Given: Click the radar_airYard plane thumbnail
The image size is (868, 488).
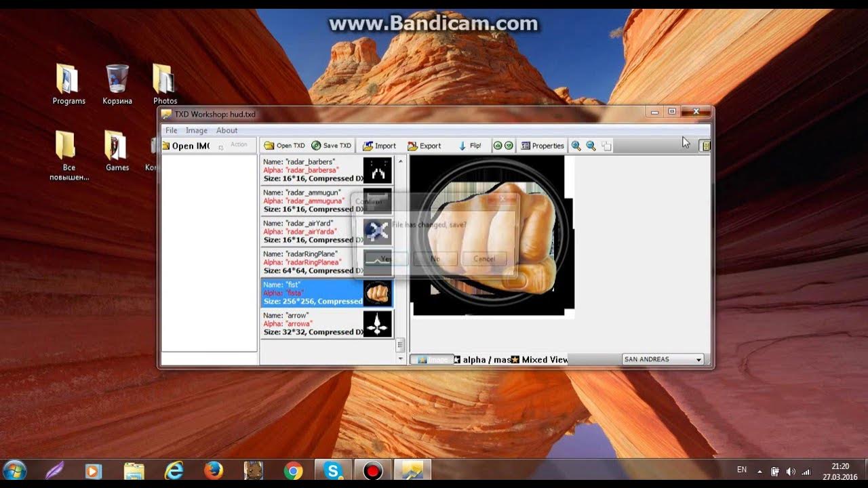Looking at the screenshot, I should click(378, 232).
